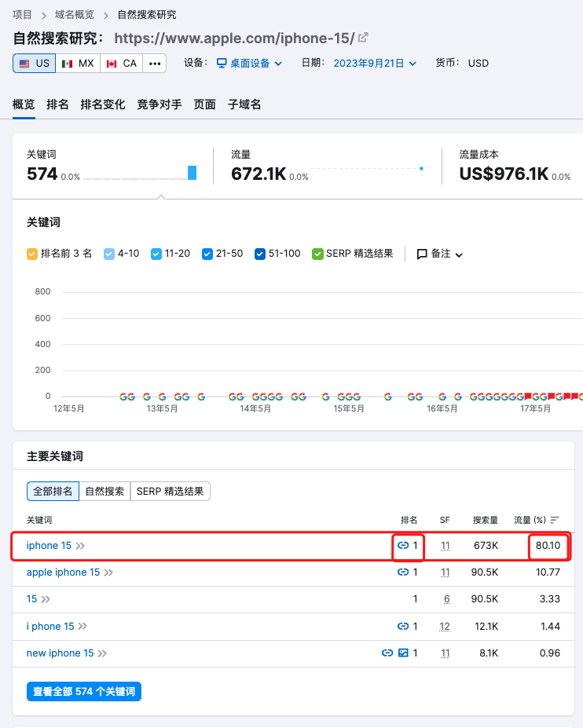Toggle the 21-50 positions checkbox

[207, 254]
